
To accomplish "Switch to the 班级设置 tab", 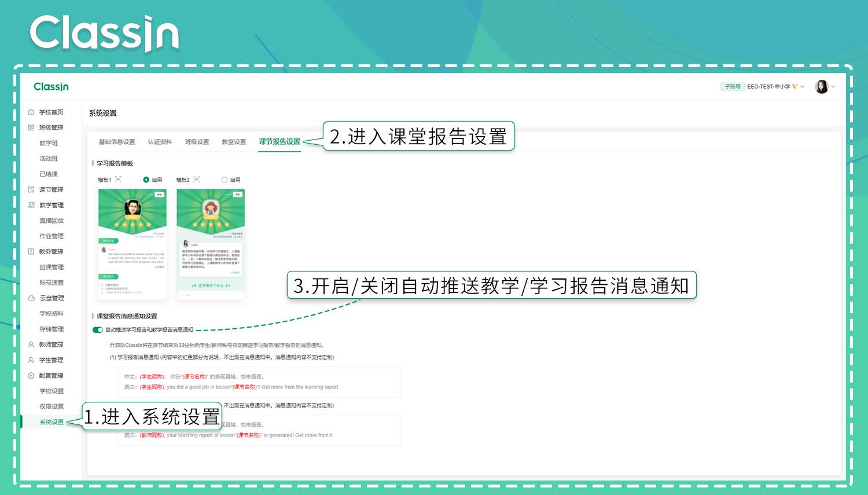I will tap(197, 142).
